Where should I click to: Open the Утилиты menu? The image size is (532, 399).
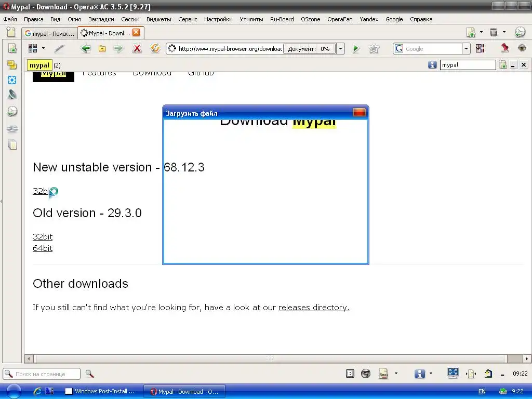pos(251,19)
